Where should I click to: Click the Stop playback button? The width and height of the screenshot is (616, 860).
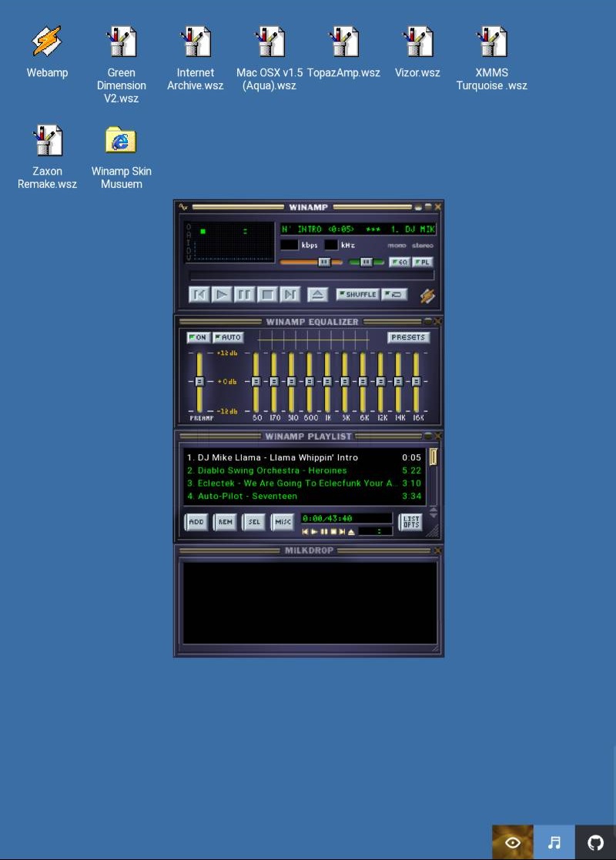(x=267, y=294)
